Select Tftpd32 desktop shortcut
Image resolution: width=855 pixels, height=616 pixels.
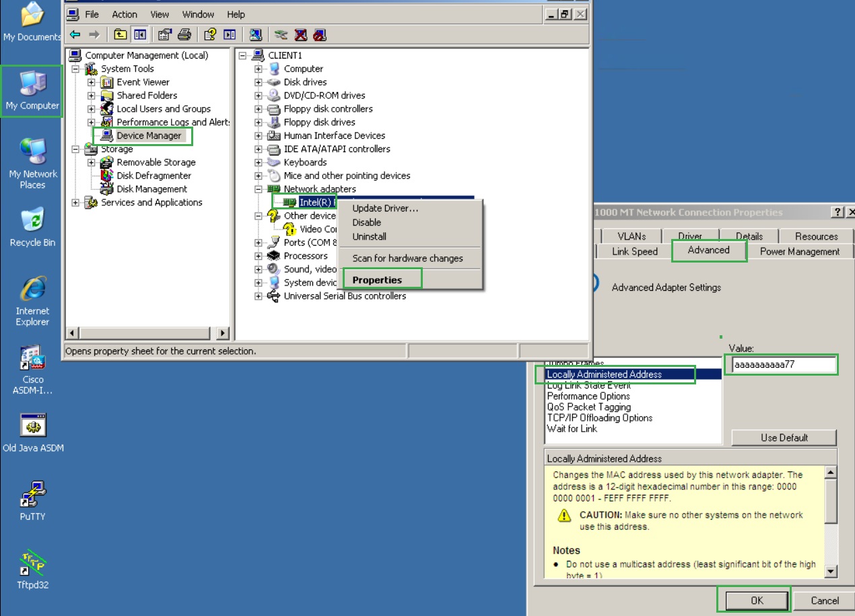click(32, 570)
